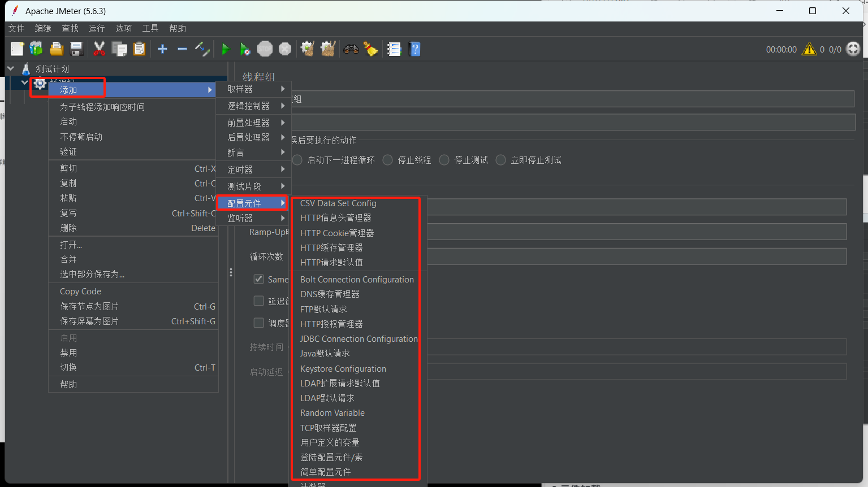
Task: Click the remote engines icon beside 0/0
Action: (853, 49)
